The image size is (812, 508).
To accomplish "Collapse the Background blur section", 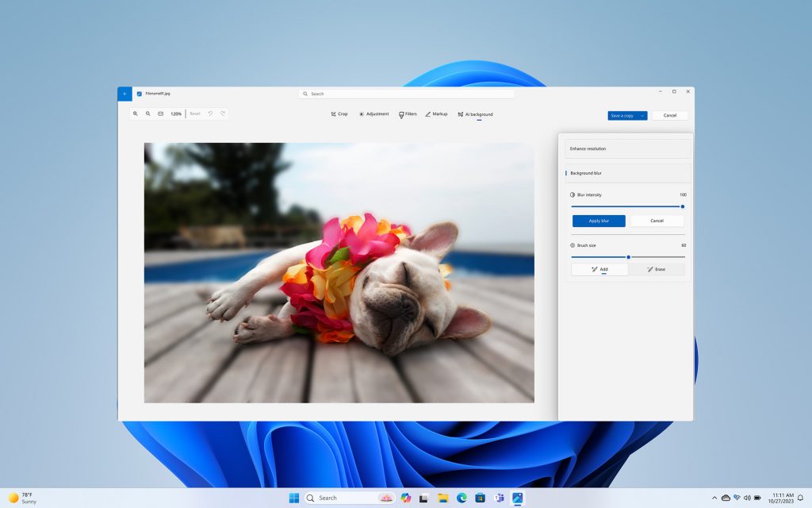I will (626, 172).
